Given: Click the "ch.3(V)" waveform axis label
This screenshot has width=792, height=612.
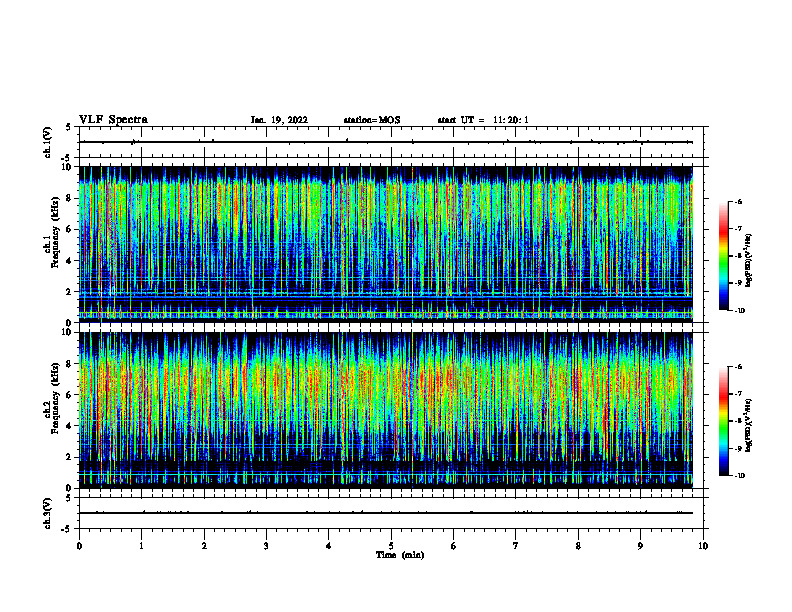Looking at the screenshot, I should point(48,513).
